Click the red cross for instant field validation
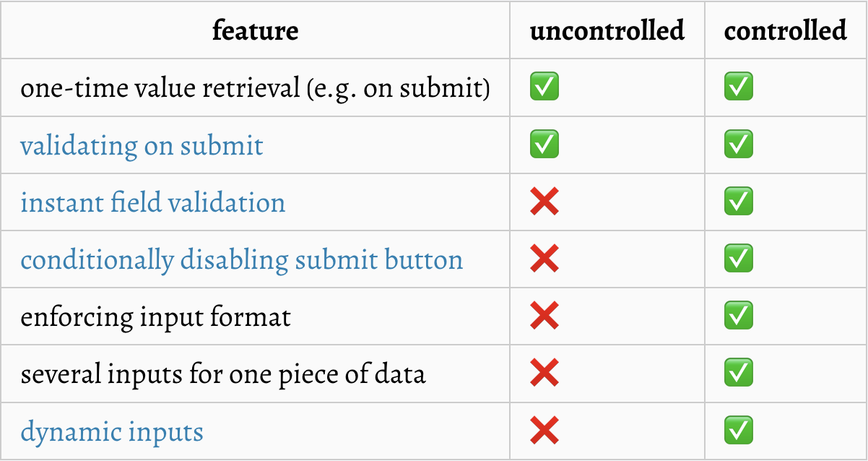868x461 pixels. 544,202
